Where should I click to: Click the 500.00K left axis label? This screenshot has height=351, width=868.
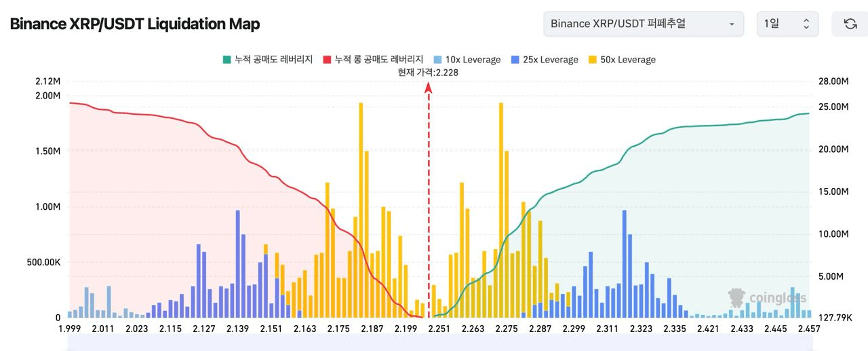pyautogui.click(x=42, y=262)
